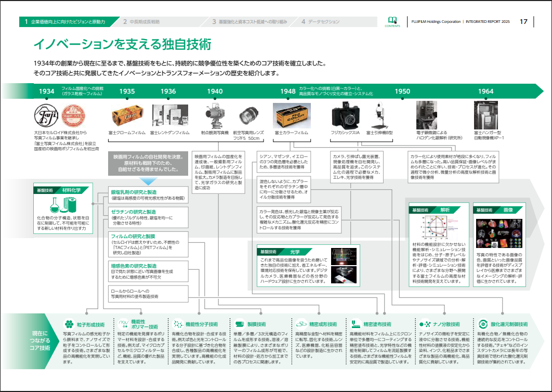
Task: Click the 1948 timeline year marker
Action: (288, 92)
